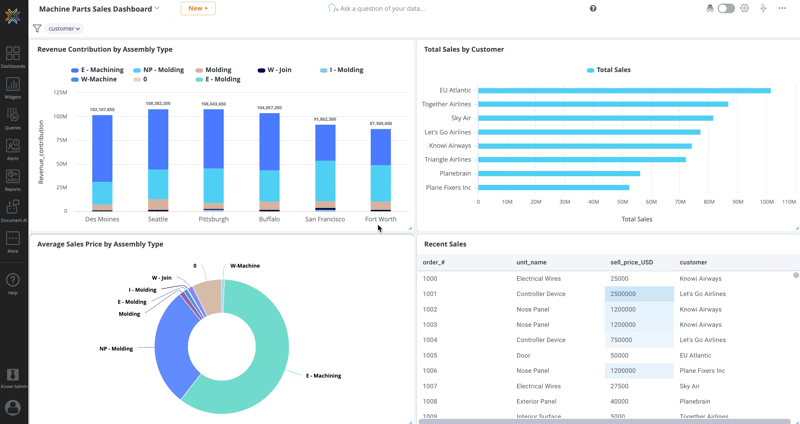
Task: Click the sell_price_USD column header
Action: [x=631, y=262]
